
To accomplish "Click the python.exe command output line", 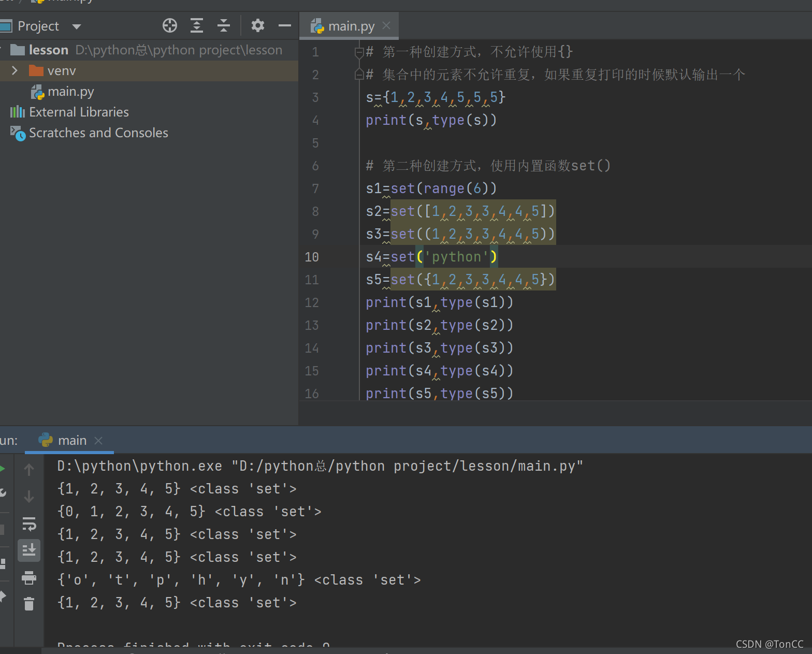I will 320,466.
